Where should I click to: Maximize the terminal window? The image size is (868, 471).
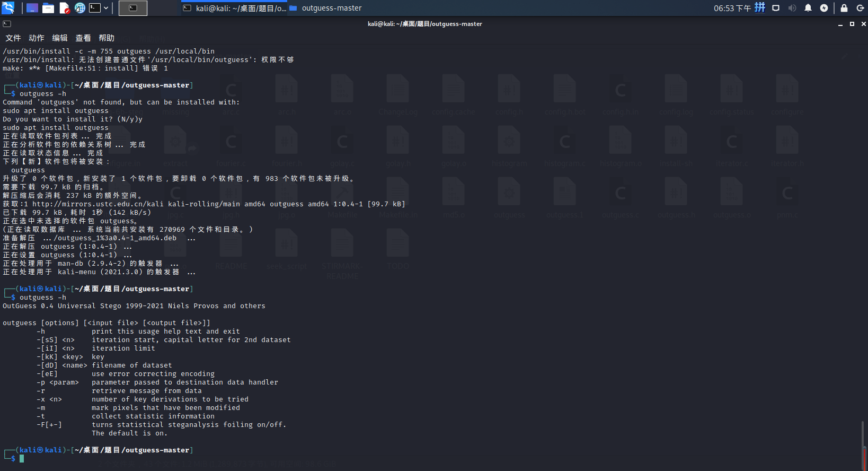852,24
